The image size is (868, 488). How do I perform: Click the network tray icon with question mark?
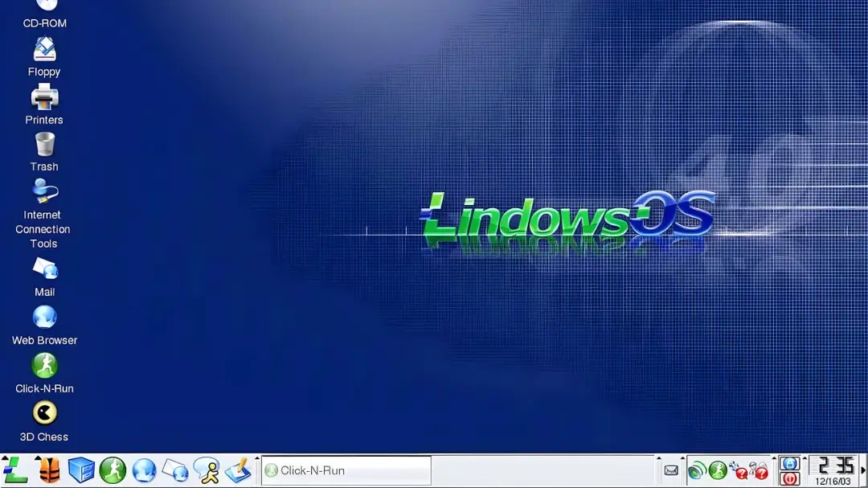[739, 471]
